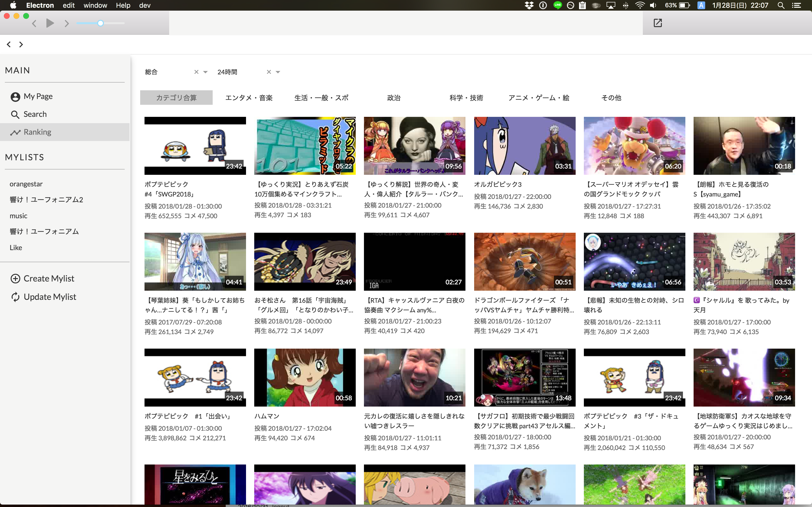
Task: Open the Like mylist
Action: pos(16,248)
